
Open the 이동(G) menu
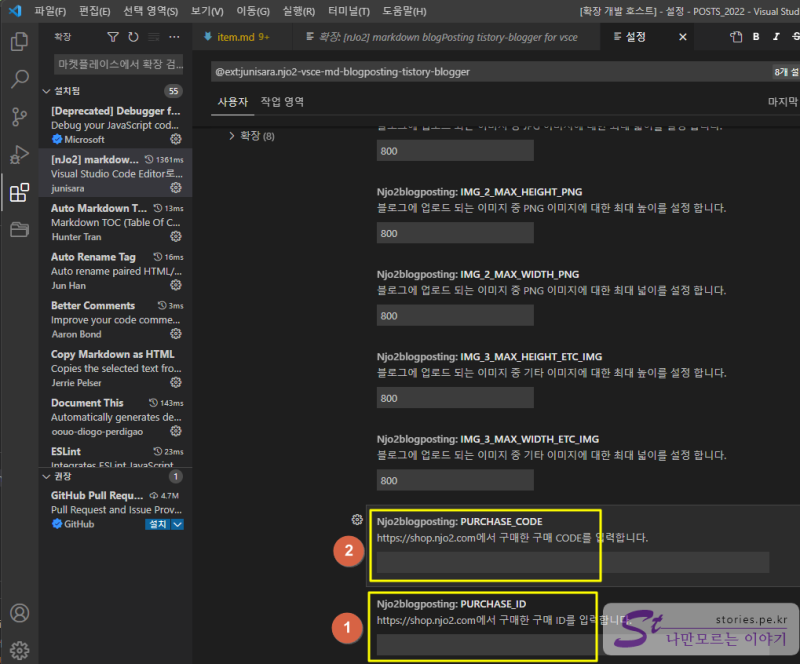pos(253,11)
